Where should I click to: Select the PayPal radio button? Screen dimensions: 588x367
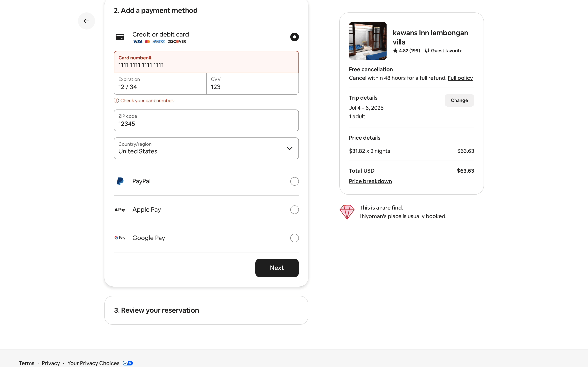[294, 181]
